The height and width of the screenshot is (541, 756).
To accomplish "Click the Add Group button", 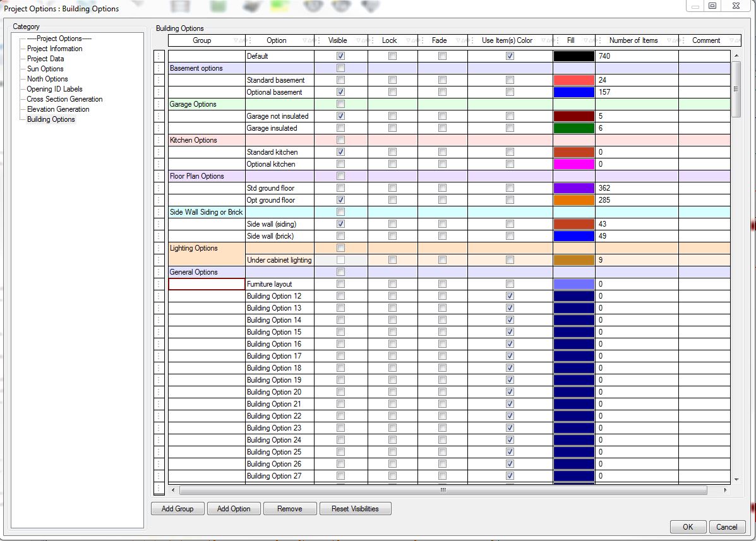I will [x=177, y=508].
